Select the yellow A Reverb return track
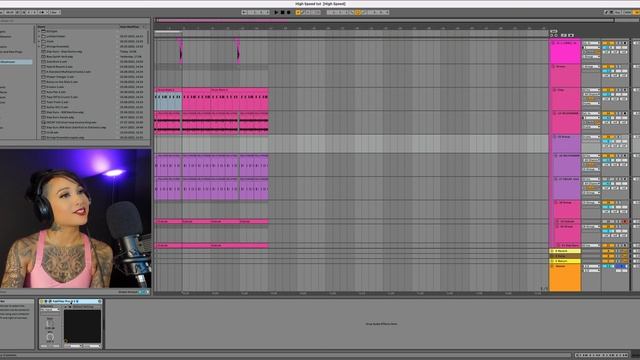This screenshot has width=640, height=360. (565, 251)
